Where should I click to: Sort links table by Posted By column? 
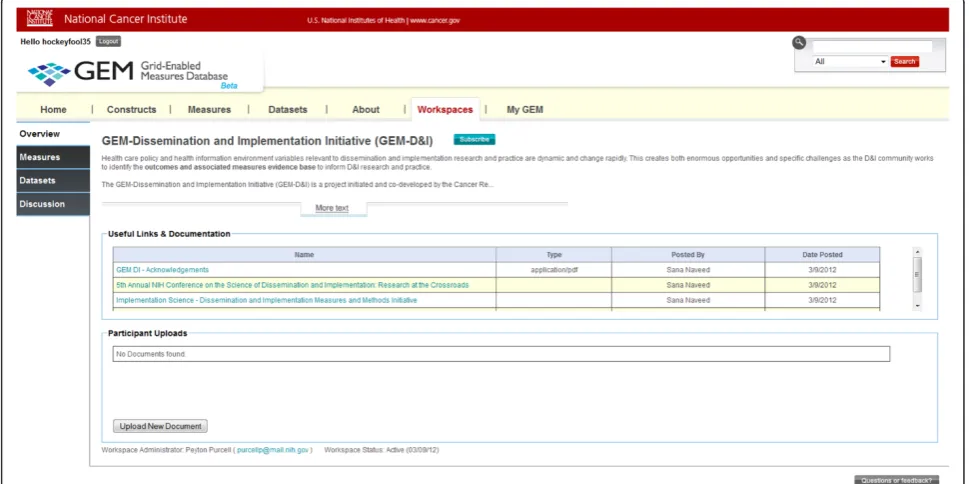tap(688, 255)
